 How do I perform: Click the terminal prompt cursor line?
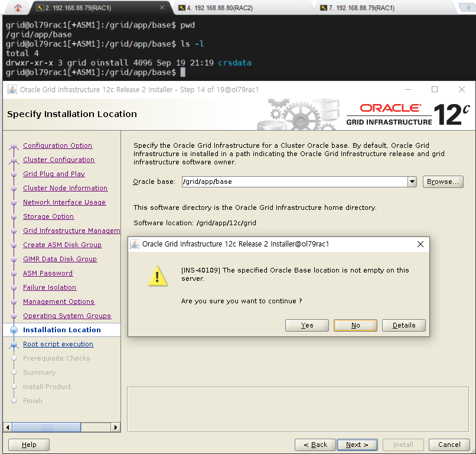click(95, 72)
